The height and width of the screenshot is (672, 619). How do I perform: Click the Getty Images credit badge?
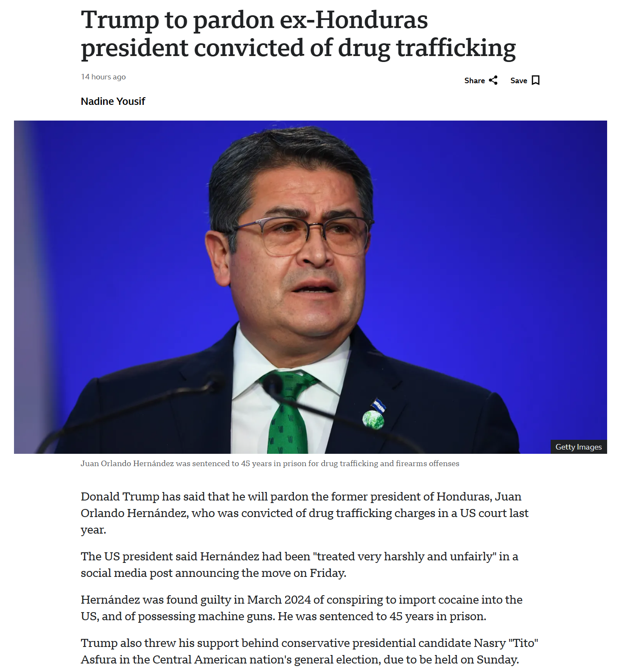click(578, 447)
